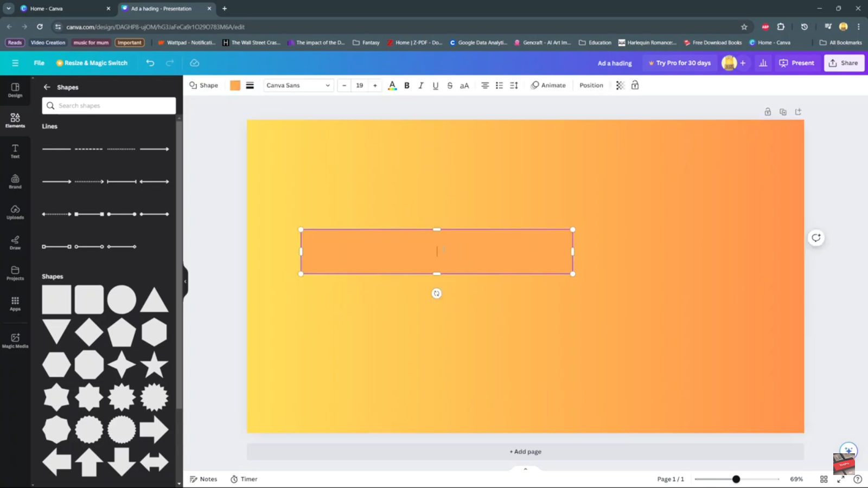Open the analytics bar chart icon
Image resolution: width=868 pixels, height=488 pixels.
(x=763, y=63)
